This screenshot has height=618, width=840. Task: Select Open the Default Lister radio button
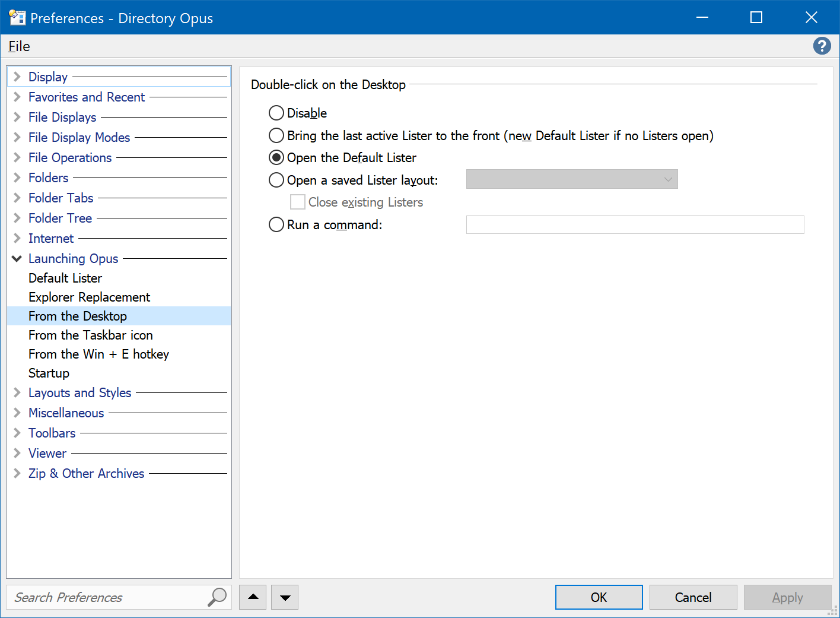(276, 157)
